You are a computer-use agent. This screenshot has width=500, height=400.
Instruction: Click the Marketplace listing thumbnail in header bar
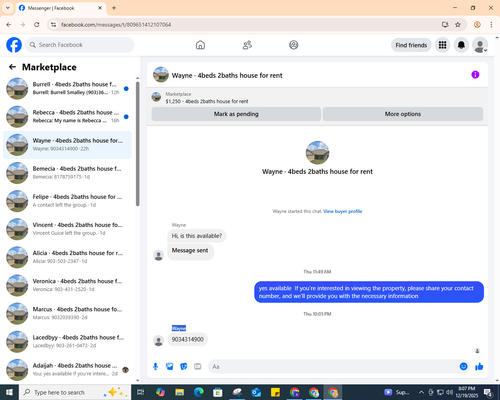click(156, 97)
